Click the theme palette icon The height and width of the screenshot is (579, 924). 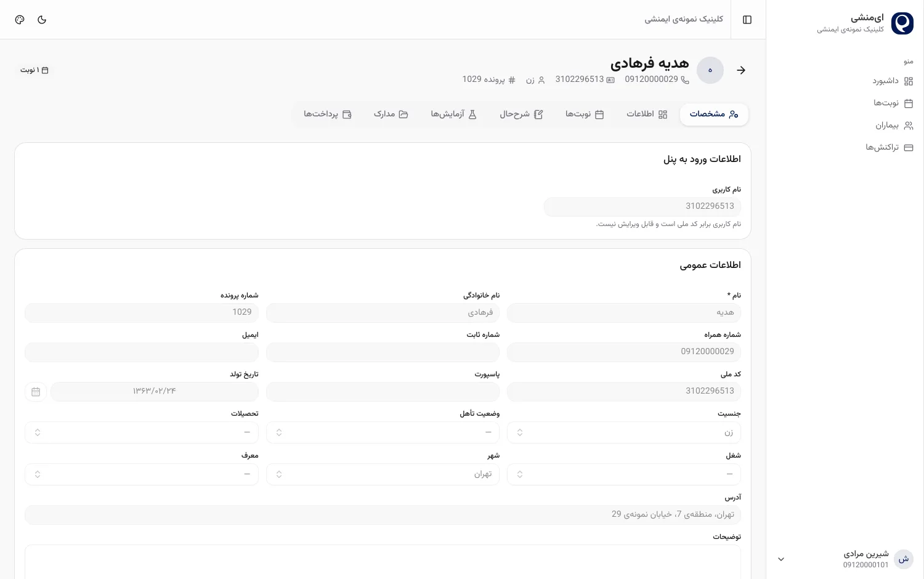[20, 20]
